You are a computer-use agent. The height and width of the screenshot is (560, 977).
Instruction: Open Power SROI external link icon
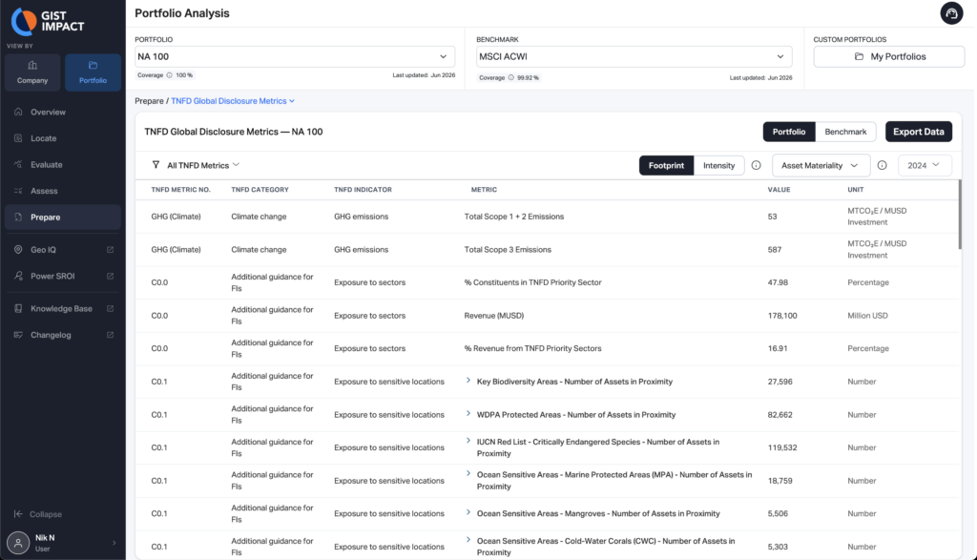point(111,276)
